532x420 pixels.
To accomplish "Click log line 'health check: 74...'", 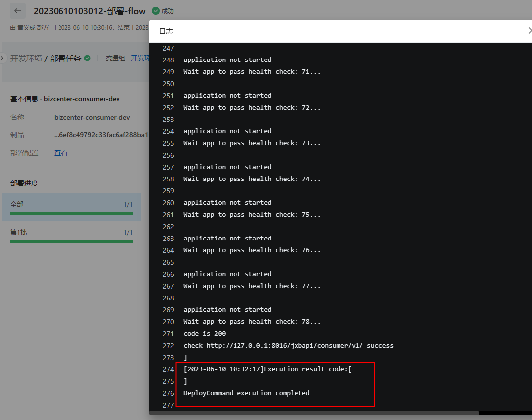I will pos(252,179).
